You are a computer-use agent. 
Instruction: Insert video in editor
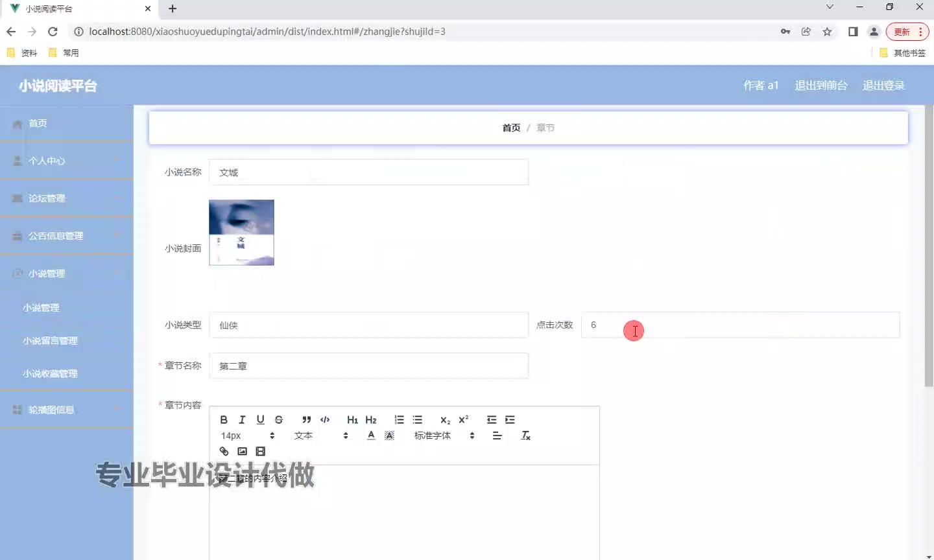[260, 451]
